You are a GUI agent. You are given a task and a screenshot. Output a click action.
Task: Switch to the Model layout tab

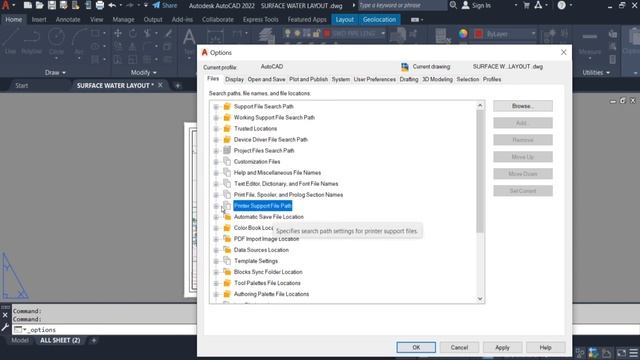click(20, 340)
